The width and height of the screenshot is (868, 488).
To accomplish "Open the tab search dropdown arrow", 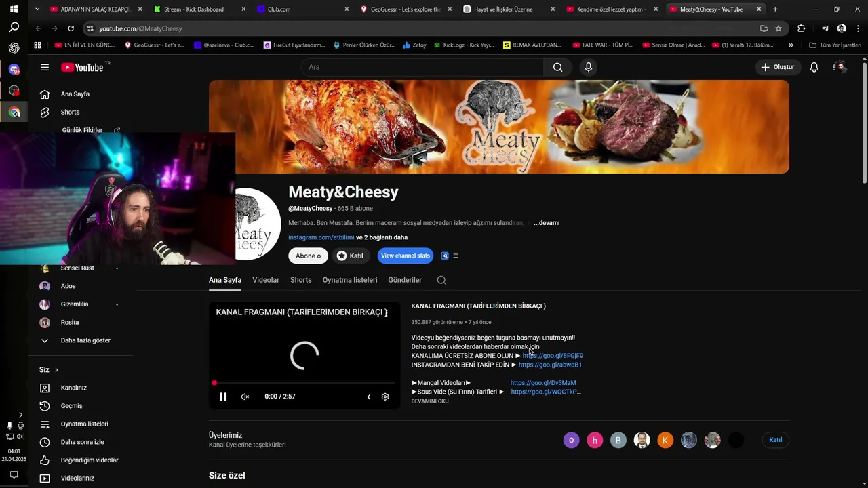I will 37,9.
